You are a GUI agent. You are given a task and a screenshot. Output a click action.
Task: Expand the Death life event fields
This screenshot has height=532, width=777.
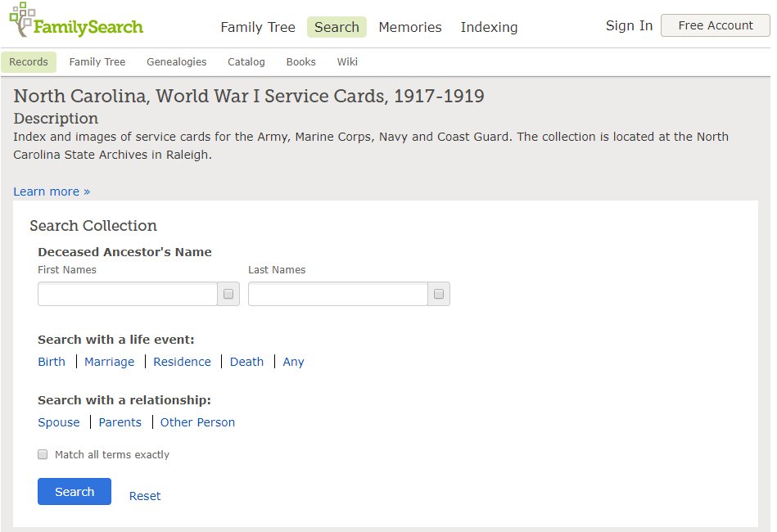(x=246, y=362)
